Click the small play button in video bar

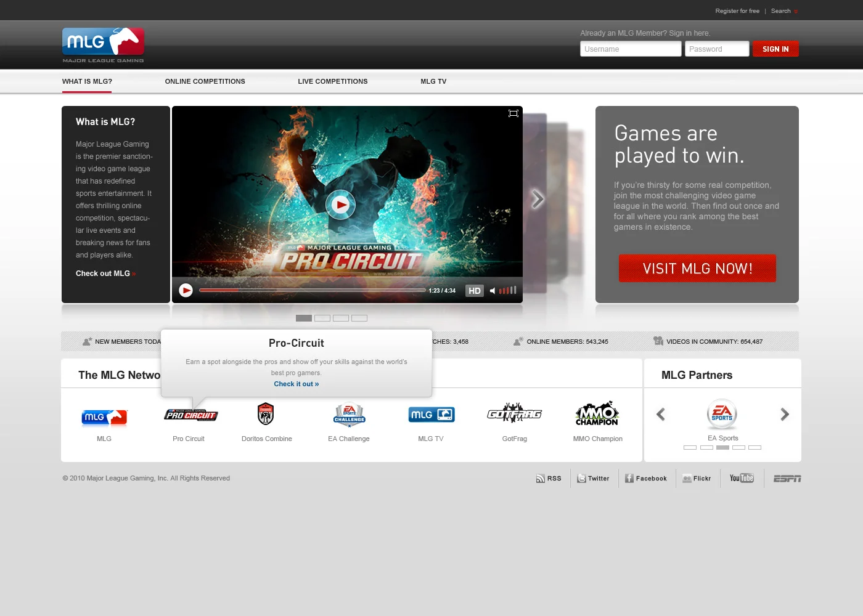pyautogui.click(x=186, y=290)
